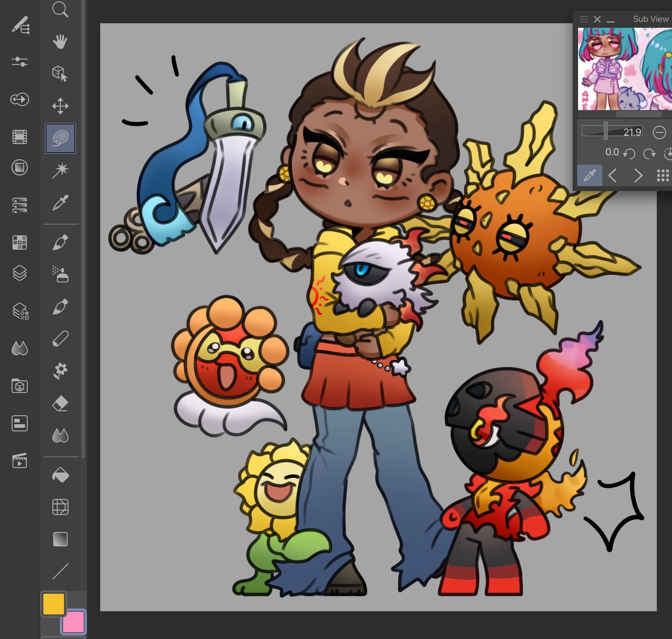Select the highlighted Lasso selection tool
672x639 pixels.
60,138
